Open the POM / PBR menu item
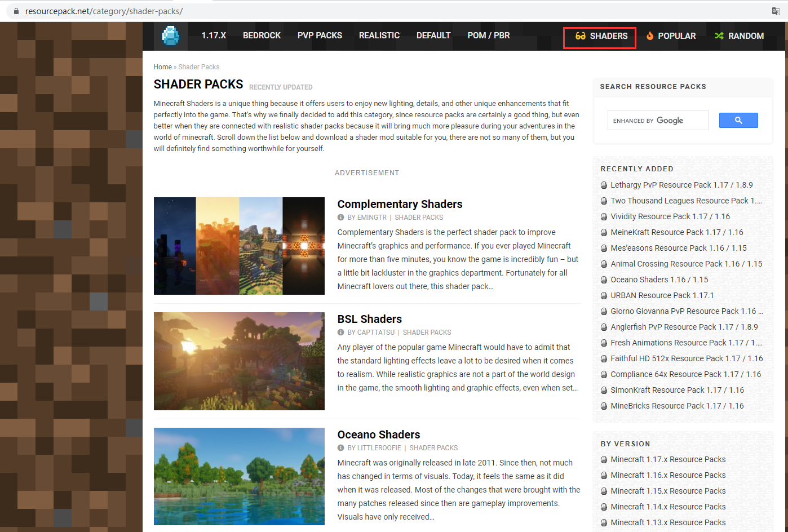Image resolution: width=788 pixels, height=532 pixels. [489, 36]
